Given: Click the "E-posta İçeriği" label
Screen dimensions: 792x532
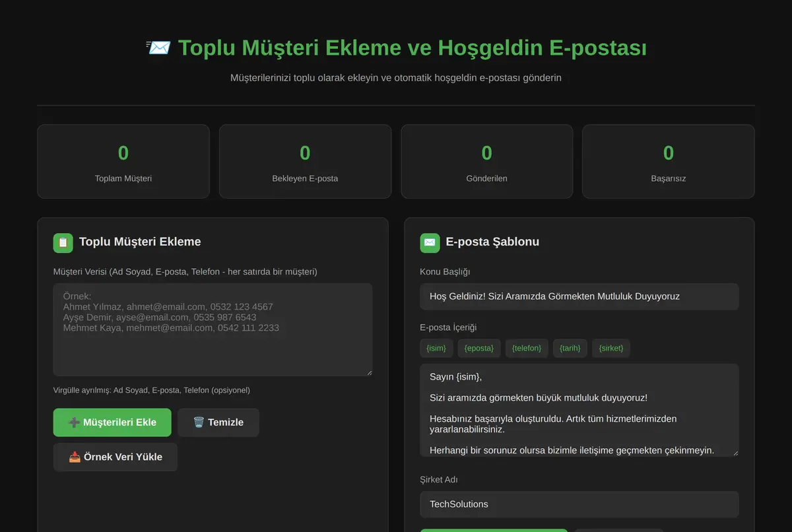Looking at the screenshot, I should pyautogui.click(x=448, y=327).
